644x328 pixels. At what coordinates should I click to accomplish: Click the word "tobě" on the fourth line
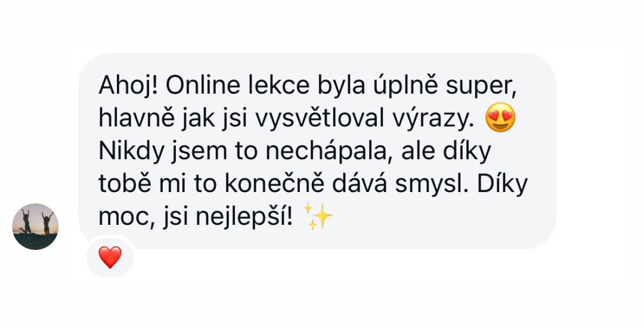coord(125,184)
